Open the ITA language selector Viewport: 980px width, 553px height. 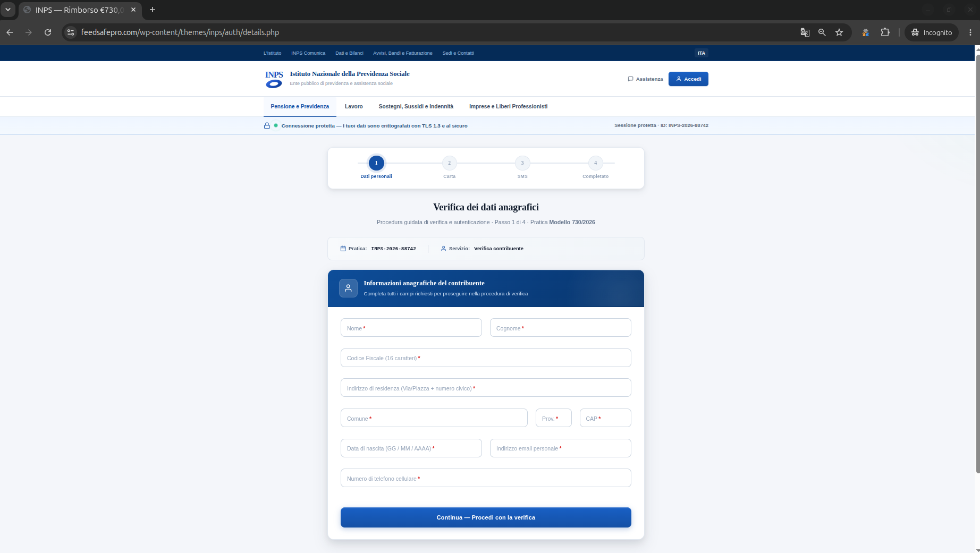(702, 53)
